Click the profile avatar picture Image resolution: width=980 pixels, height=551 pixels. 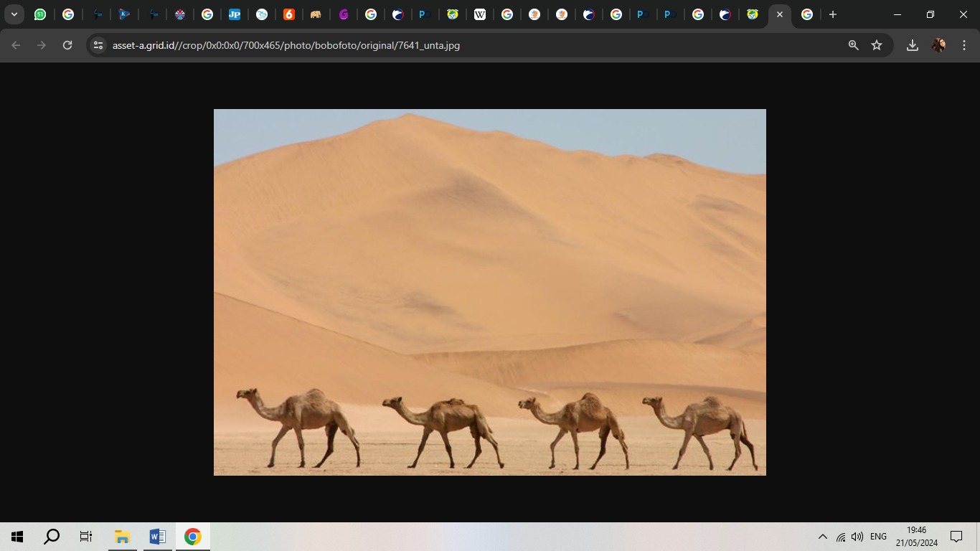(938, 45)
